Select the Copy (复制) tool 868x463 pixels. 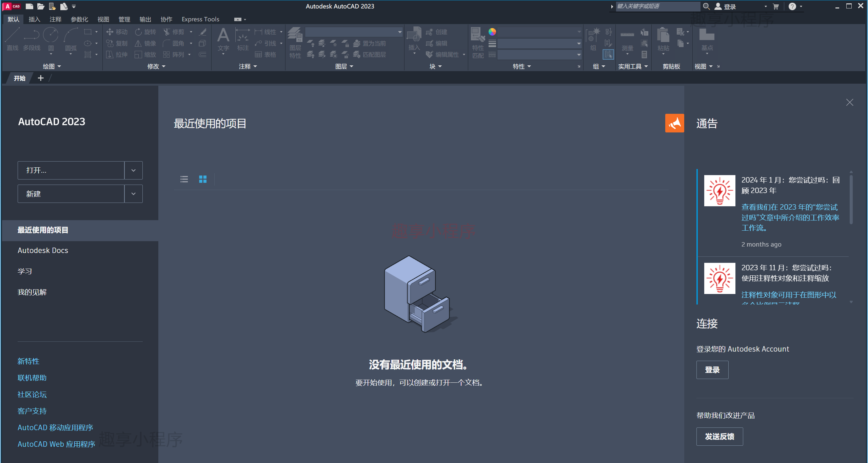point(117,43)
